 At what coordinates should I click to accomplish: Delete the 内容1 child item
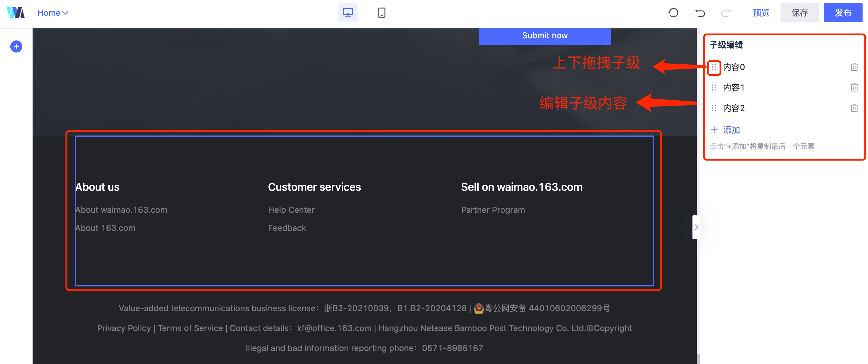854,88
